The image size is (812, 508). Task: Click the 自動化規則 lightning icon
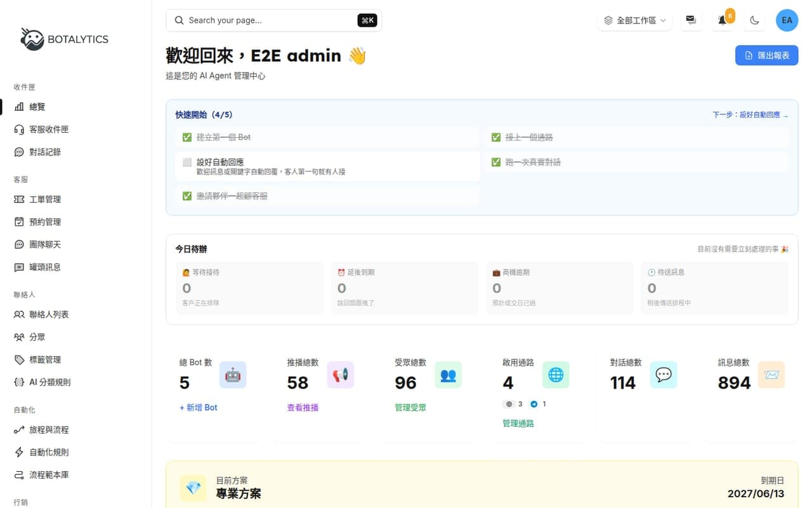[19, 452]
